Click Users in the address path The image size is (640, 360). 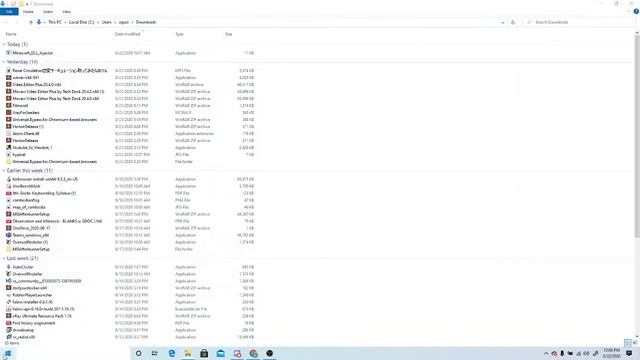(107, 22)
